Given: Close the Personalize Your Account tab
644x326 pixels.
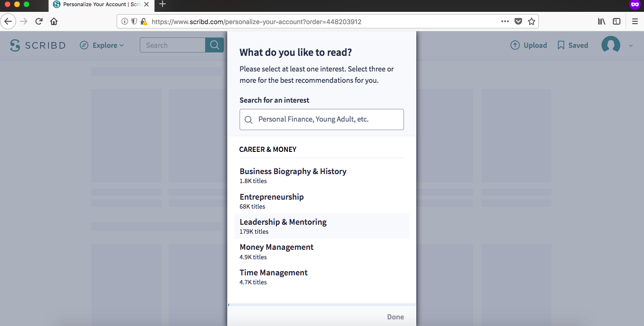Looking at the screenshot, I should 146,4.
